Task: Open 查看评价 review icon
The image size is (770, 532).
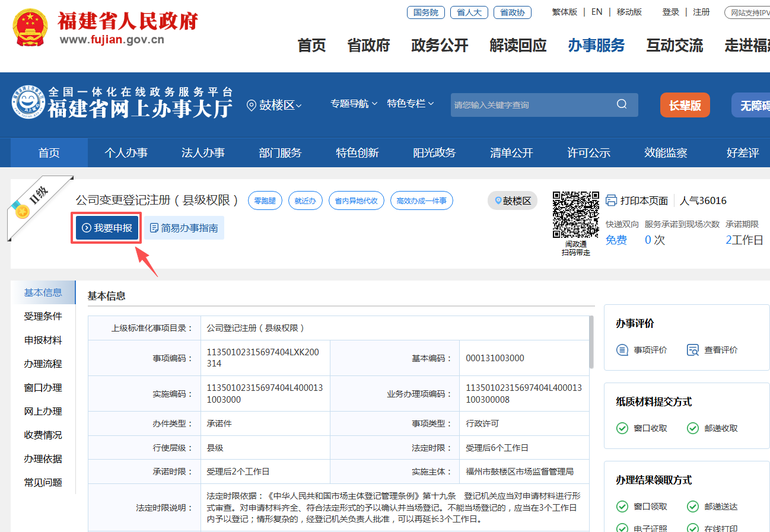Action: point(692,350)
